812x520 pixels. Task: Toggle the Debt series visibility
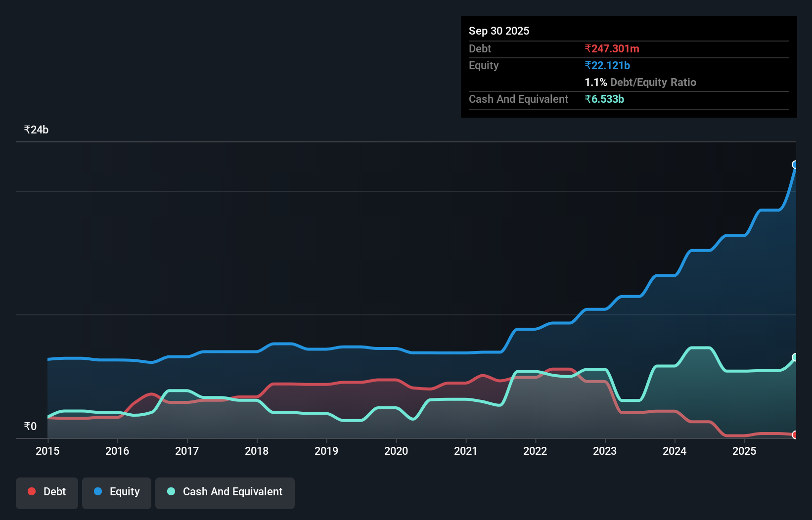pyautogui.click(x=47, y=492)
